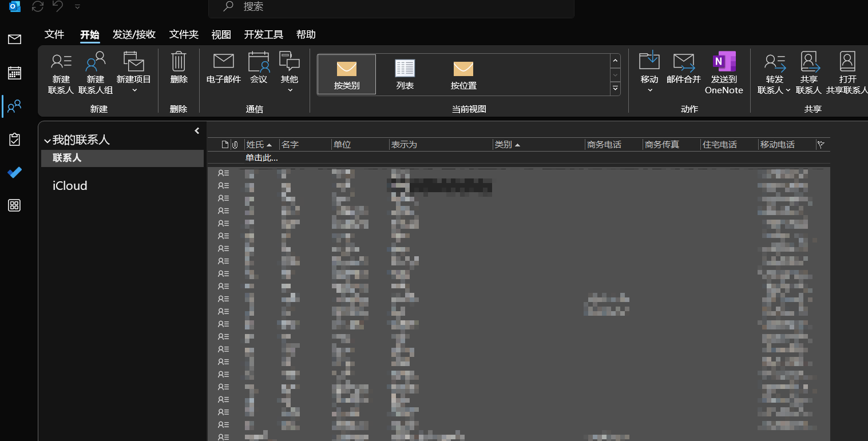Image resolution: width=868 pixels, height=441 pixels.
Task: Select the 列表 view
Action: point(405,74)
